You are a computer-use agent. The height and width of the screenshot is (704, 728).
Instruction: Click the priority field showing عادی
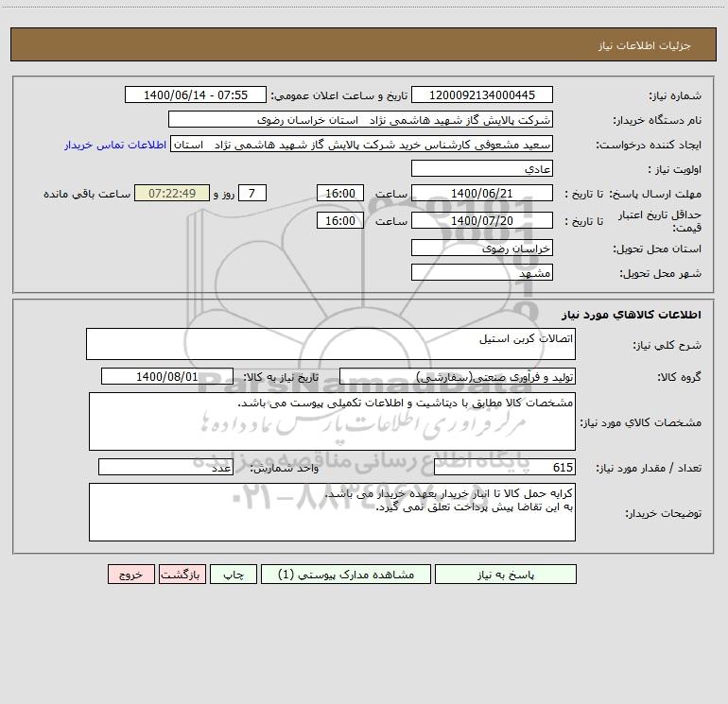pyautogui.click(x=482, y=168)
